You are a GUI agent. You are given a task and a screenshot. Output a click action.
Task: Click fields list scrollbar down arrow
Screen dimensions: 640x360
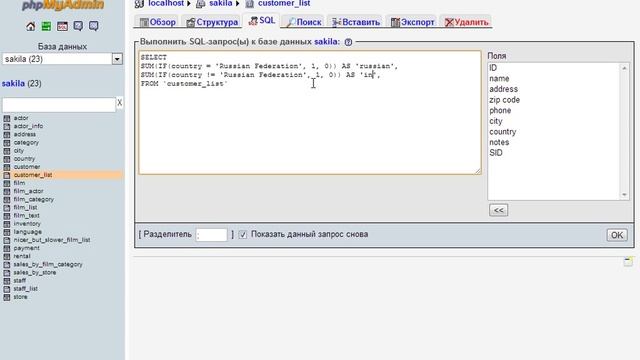pyautogui.click(x=624, y=195)
